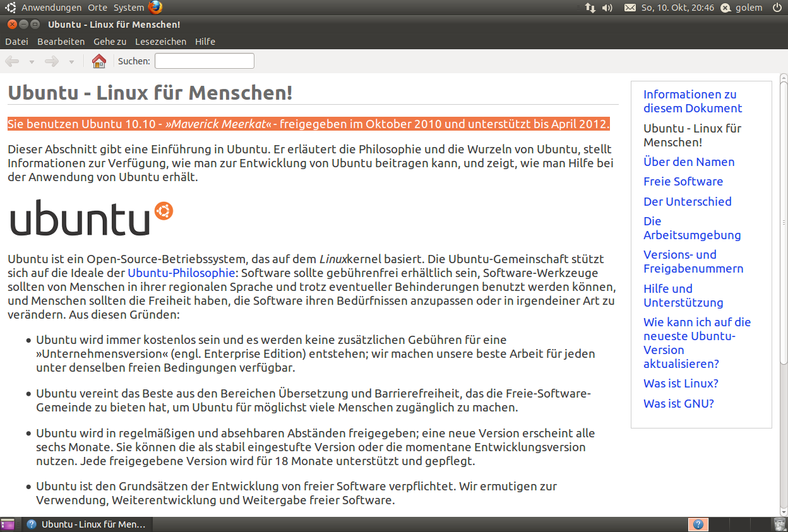Open the network connections indicator

(590, 8)
